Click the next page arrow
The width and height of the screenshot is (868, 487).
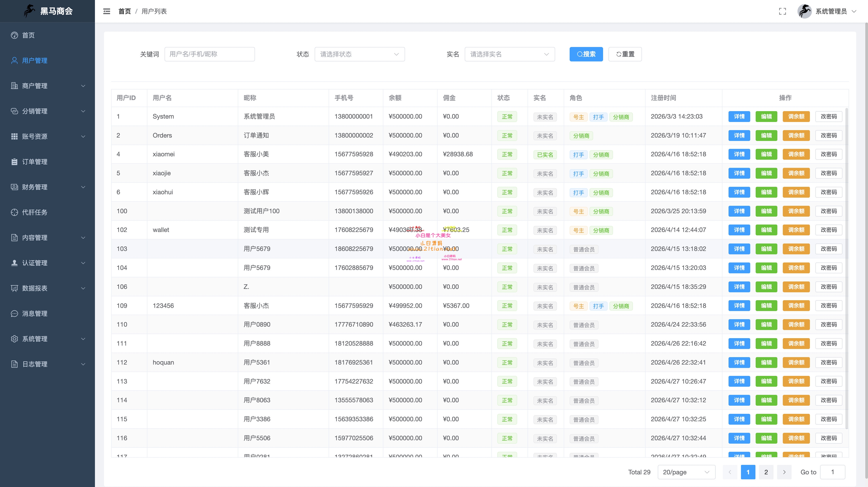(784, 472)
